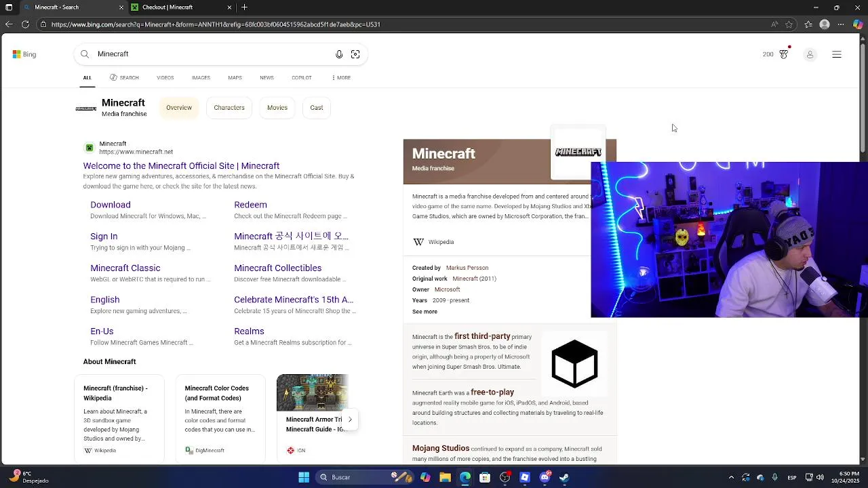Open the En-Us sitelink
Image resolution: width=868 pixels, height=488 pixels.
pos(102,331)
